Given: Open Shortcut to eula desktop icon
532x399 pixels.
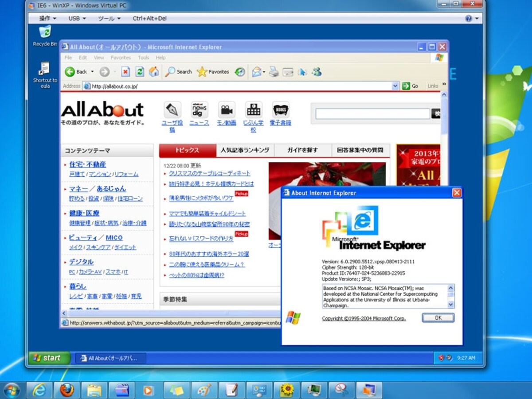Looking at the screenshot, I should [45, 75].
